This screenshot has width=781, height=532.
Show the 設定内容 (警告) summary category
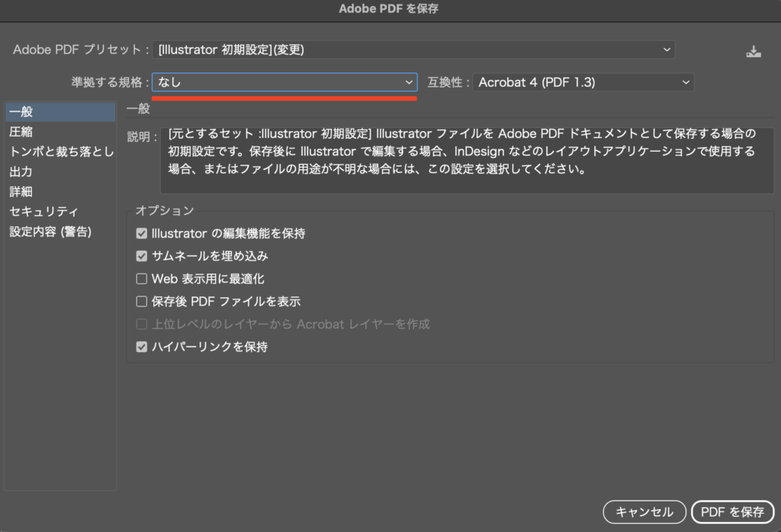(50, 231)
